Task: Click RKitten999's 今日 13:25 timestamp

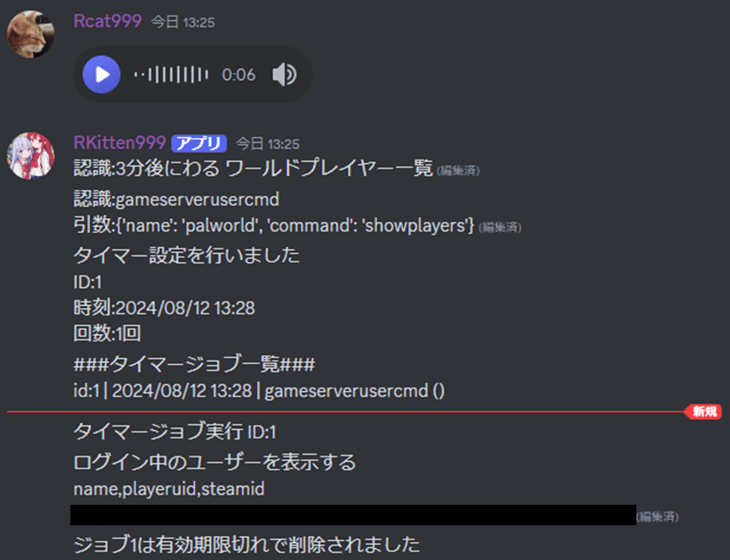Action: (x=268, y=144)
